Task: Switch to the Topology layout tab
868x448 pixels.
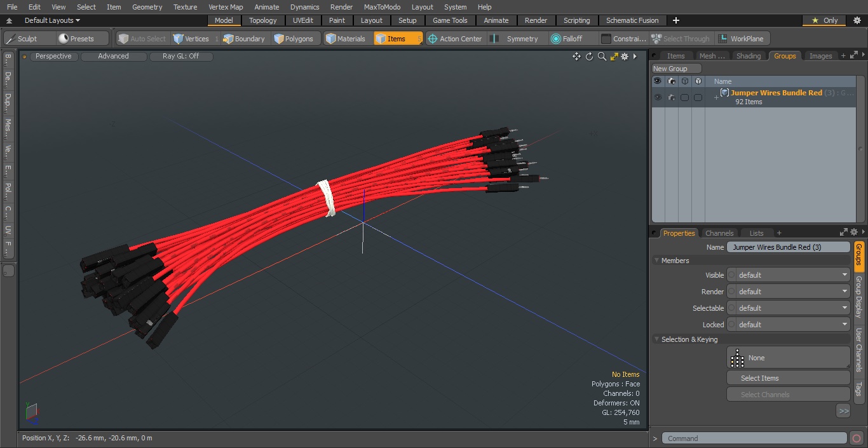Action: pyautogui.click(x=262, y=20)
